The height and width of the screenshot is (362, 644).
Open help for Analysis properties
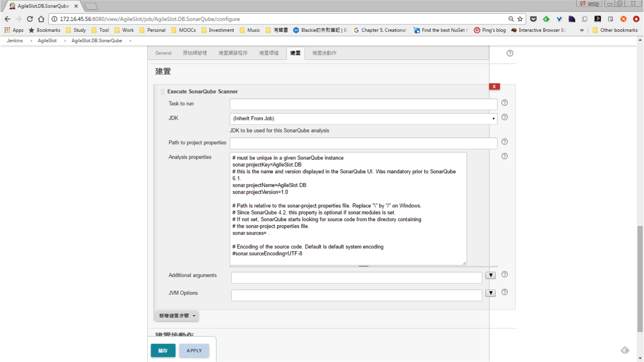504,156
